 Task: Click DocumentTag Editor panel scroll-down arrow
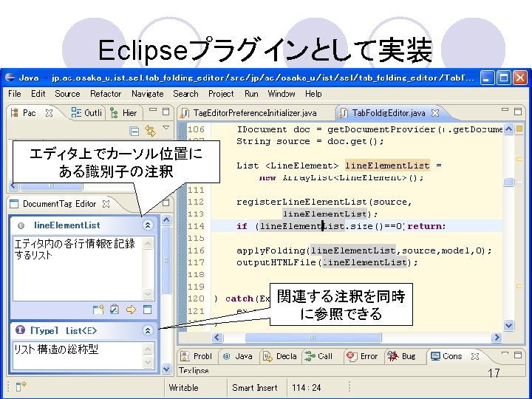[166, 369]
